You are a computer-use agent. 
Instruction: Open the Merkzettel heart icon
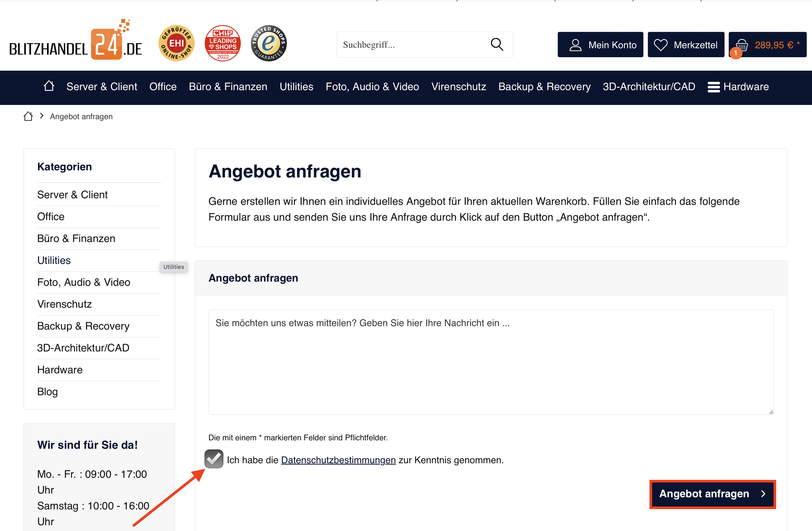[661, 44]
